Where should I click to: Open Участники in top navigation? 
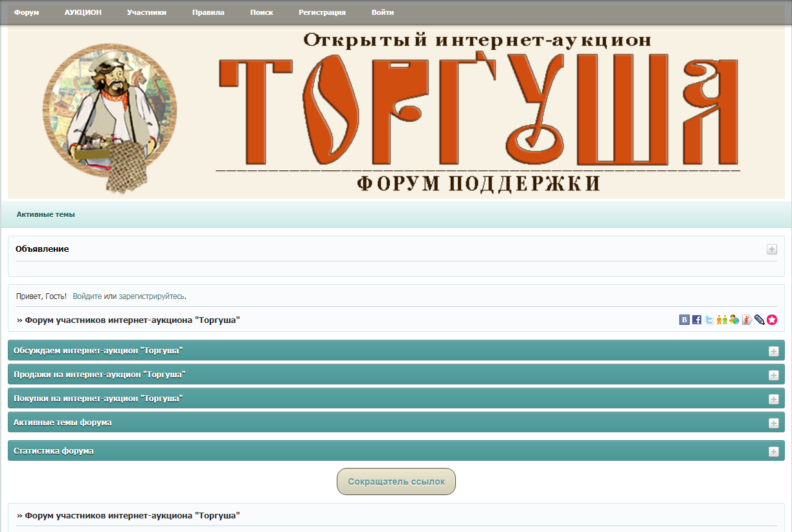click(147, 12)
